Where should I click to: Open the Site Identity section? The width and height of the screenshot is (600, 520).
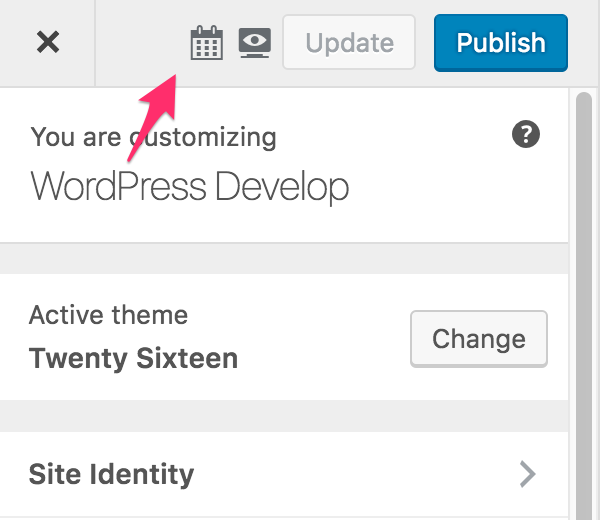pos(112,474)
